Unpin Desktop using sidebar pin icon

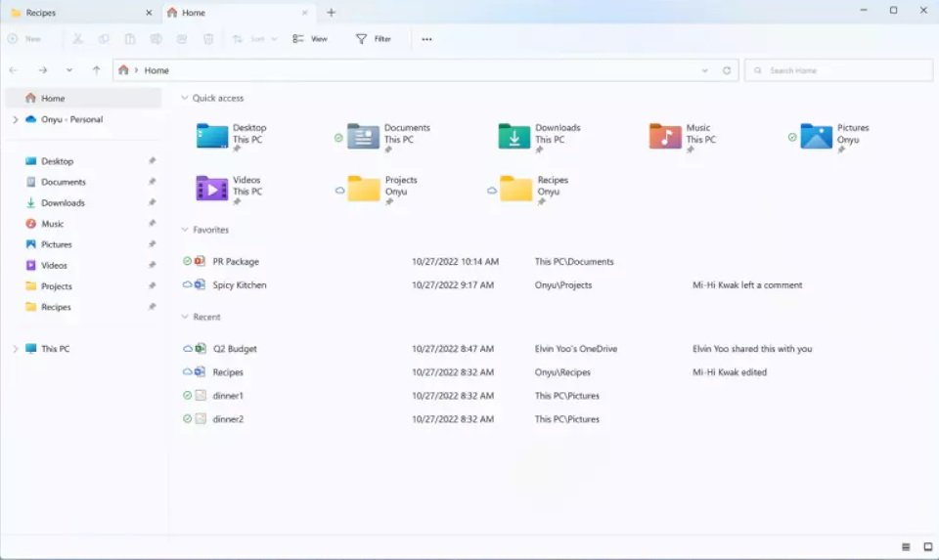click(153, 160)
